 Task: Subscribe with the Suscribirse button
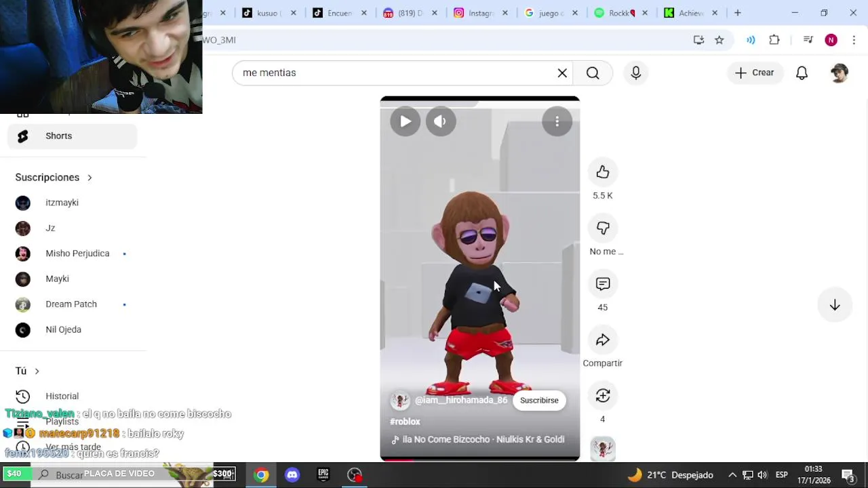coord(539,401)
